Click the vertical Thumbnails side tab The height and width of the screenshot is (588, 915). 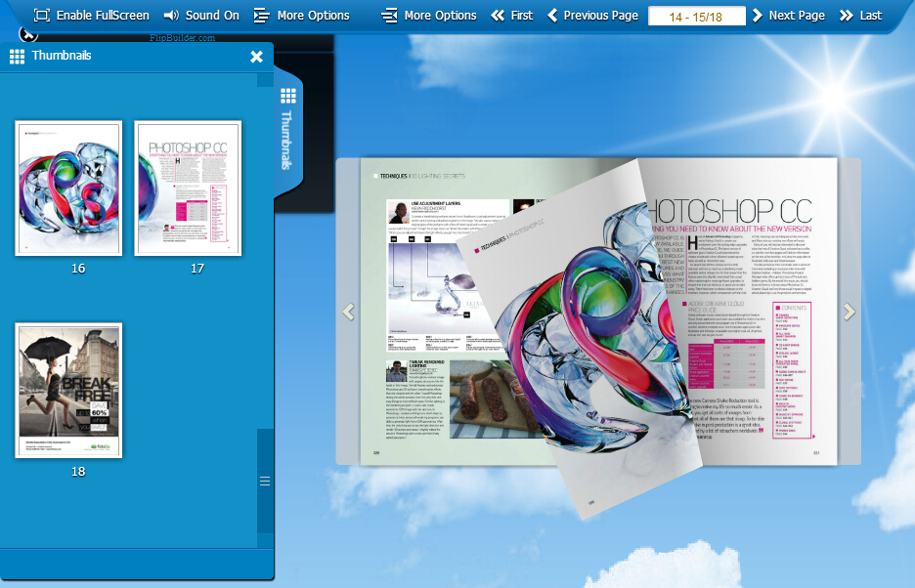click(x=287, y=132)
